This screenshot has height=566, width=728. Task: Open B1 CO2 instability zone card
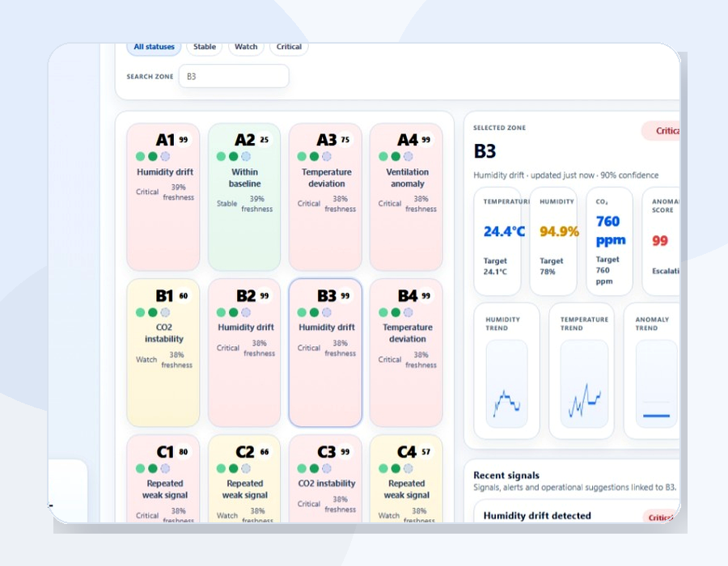tap(163, 353)
